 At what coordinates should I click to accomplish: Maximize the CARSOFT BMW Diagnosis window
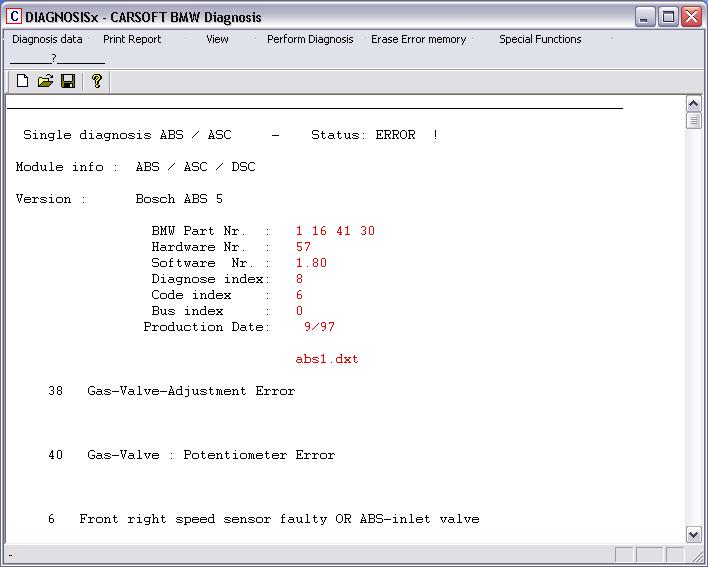point(668,16)
